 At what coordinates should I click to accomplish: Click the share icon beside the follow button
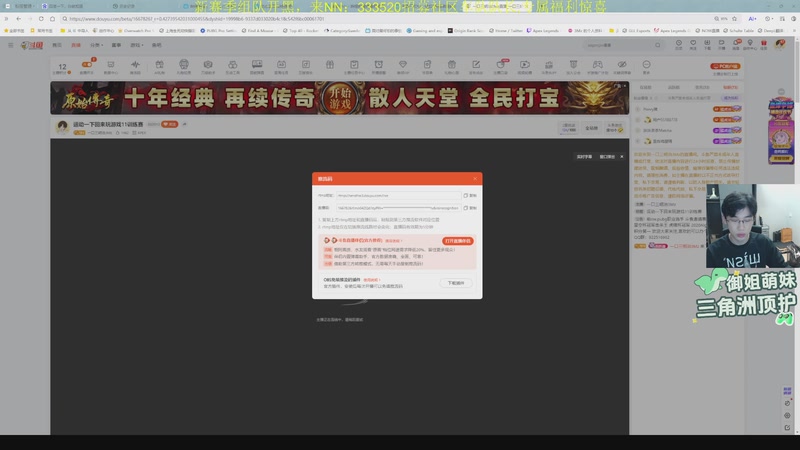185,124
